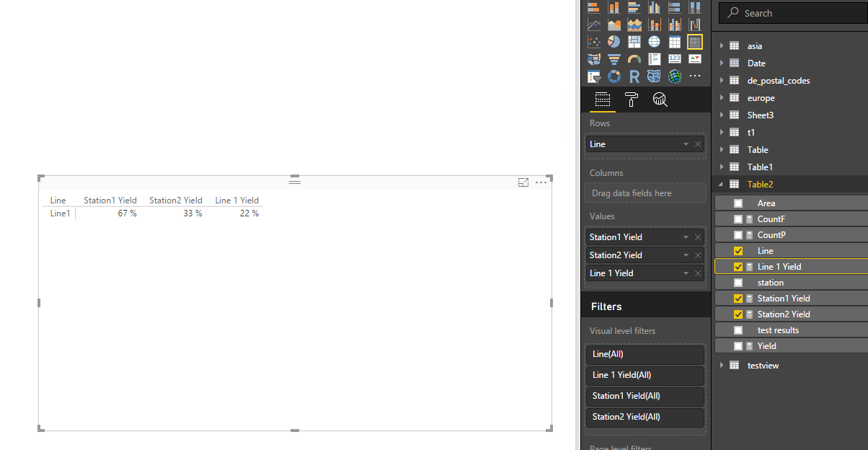Check the test results field checkbox
Screen dimensions: 868x450
tap(738, 330)
